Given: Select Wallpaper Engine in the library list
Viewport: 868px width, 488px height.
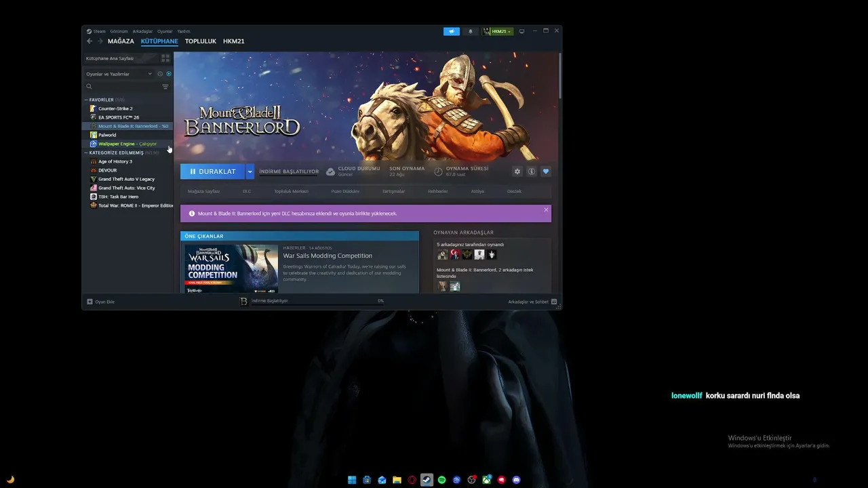Looking at the screenshot, I should coord(128,144).
